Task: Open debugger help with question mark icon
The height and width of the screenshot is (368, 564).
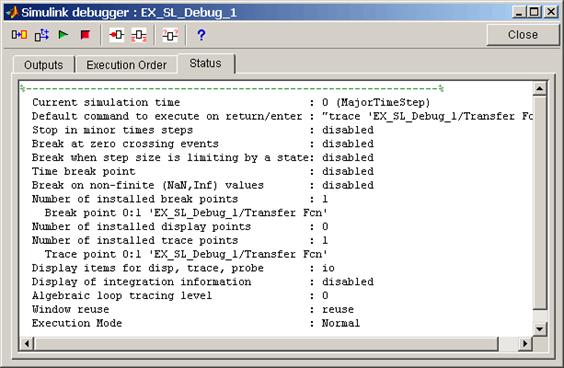Action: (201, 35)
